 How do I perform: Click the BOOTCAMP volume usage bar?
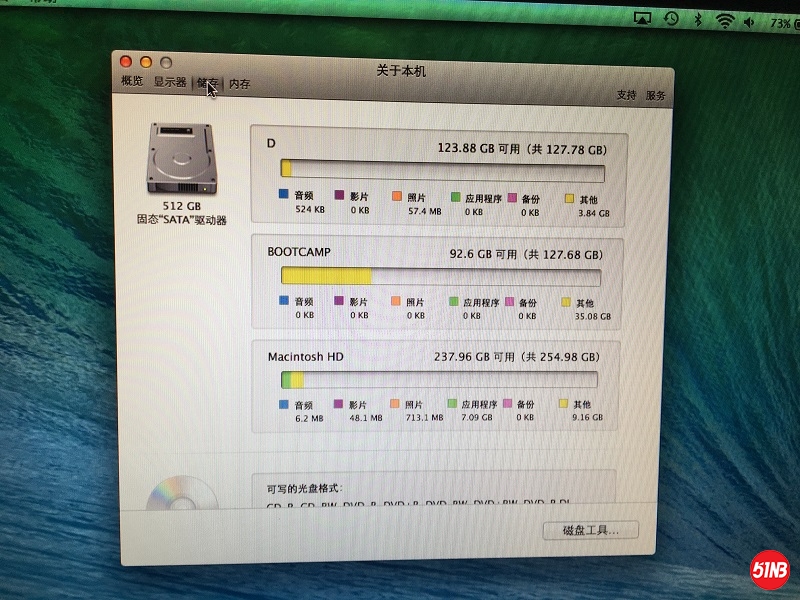pyautogui.click(x=441, y=276)
